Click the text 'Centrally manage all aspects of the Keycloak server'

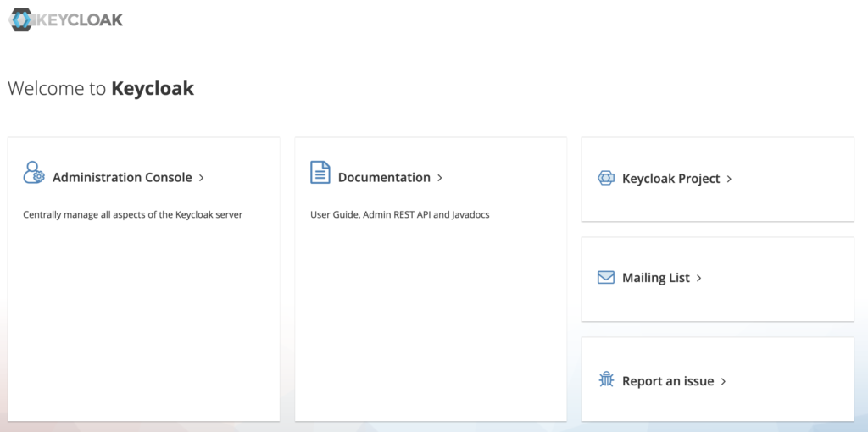click(133, 214)
